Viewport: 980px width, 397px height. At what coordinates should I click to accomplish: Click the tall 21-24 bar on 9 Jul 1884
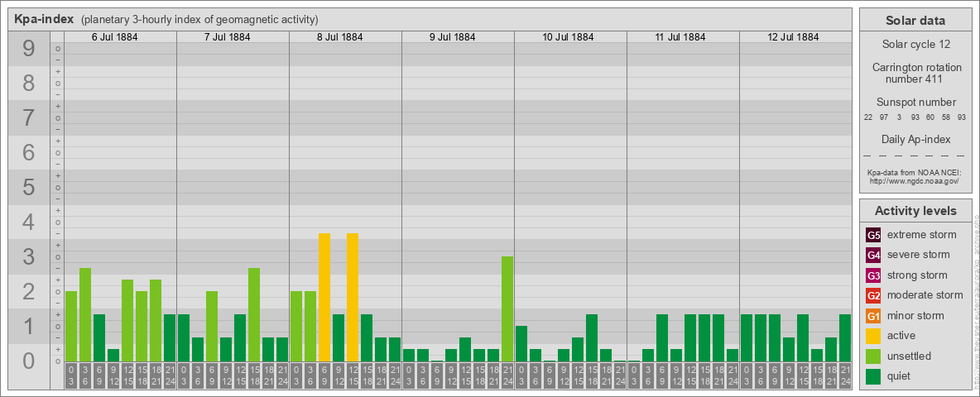(x=507, y=309)
